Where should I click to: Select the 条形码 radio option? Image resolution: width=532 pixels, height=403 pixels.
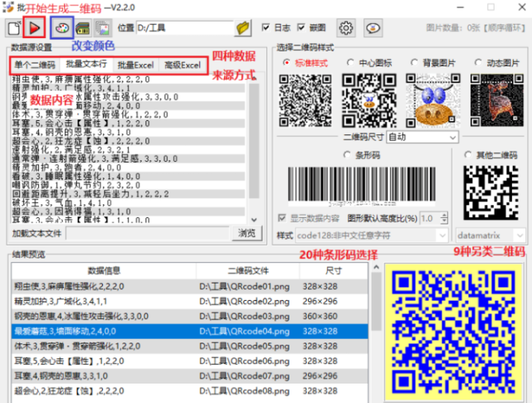(348, 154)
